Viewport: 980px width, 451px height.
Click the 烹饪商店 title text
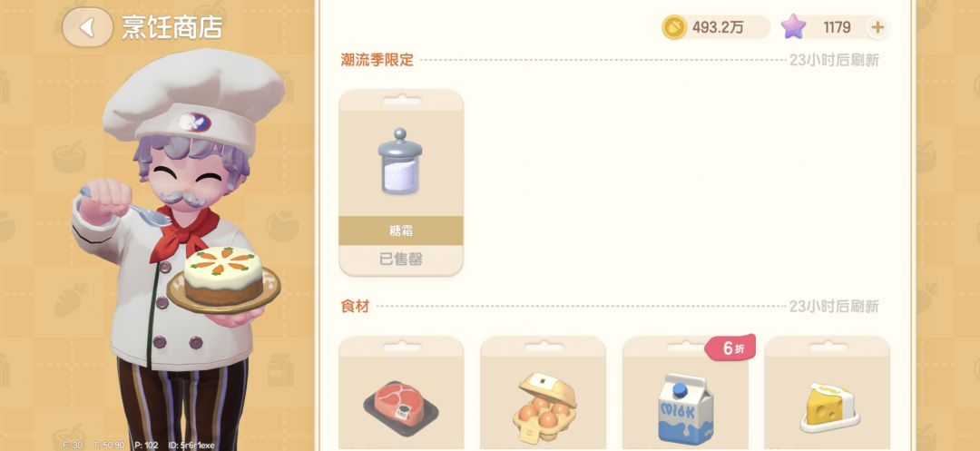coord(171,27)
